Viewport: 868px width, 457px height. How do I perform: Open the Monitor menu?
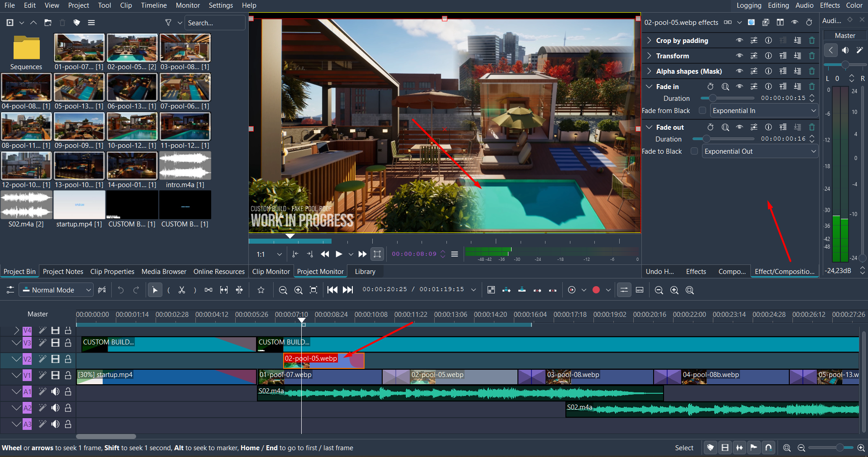188,5
